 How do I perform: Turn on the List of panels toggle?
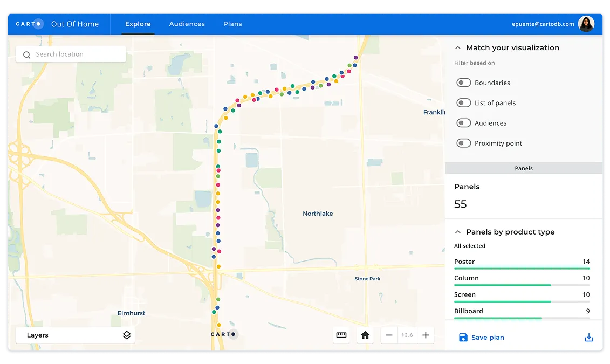point(463,102)
